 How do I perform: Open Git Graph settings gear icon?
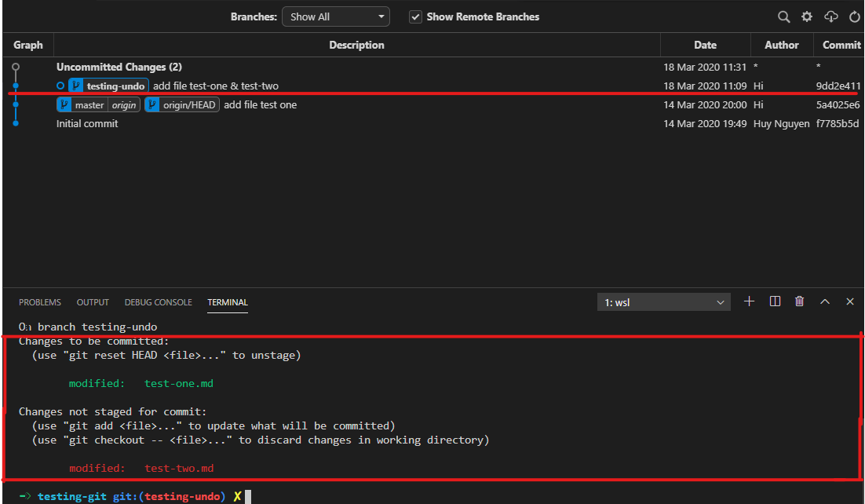coord(806,16)
